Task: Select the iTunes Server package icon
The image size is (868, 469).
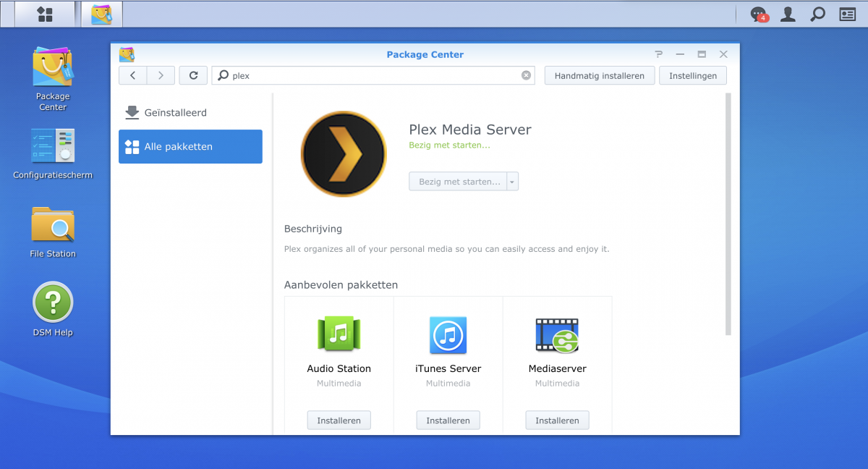Action: point(448,334)
